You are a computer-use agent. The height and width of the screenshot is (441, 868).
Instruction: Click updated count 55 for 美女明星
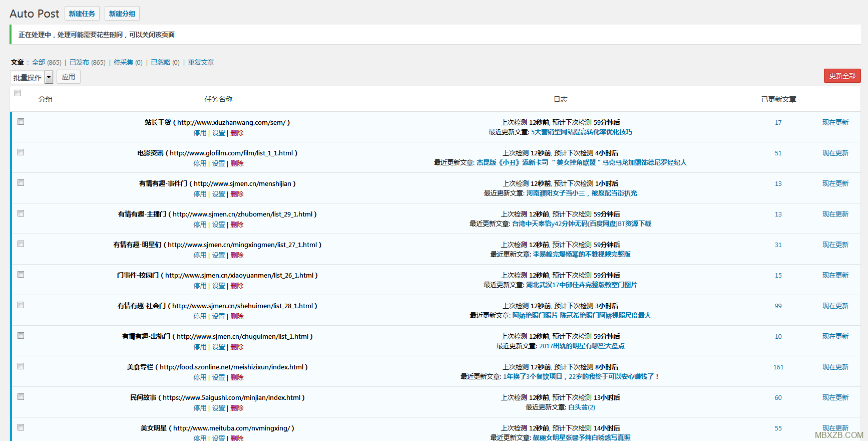(x=778, y=428)
